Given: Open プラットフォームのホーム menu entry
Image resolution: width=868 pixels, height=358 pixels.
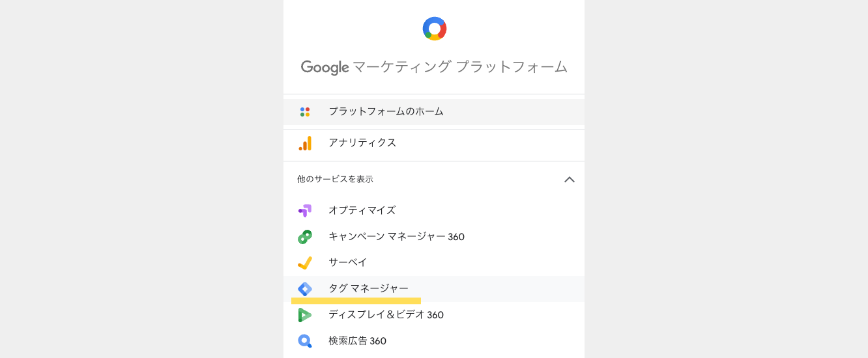Looking at the screenshot, I should point(434,112).
